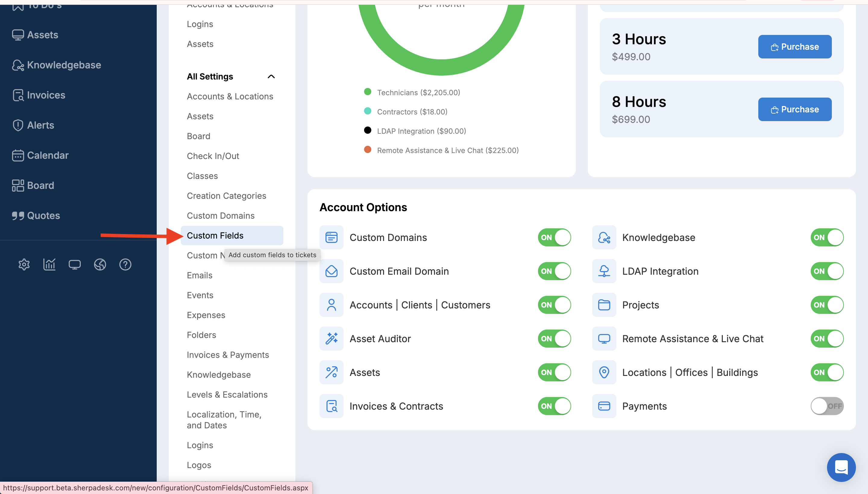
Task: Enable the Payments toggle
Action: point(827,406)
